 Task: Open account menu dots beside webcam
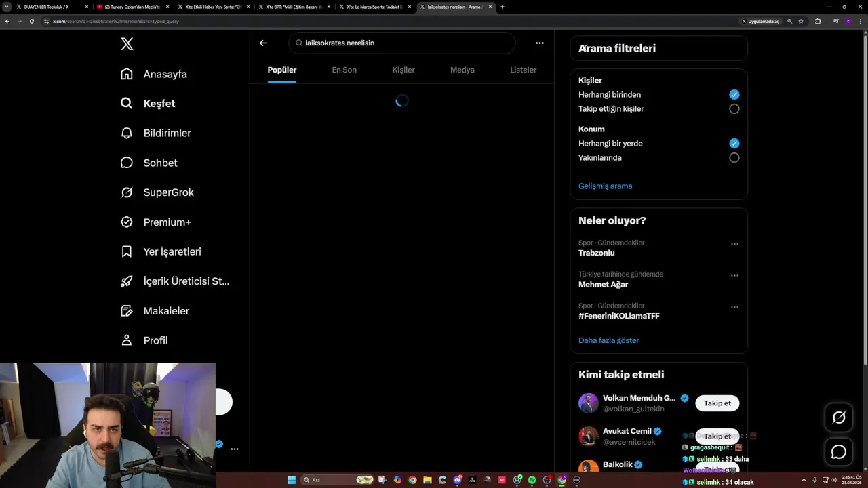tap(235, 449)
